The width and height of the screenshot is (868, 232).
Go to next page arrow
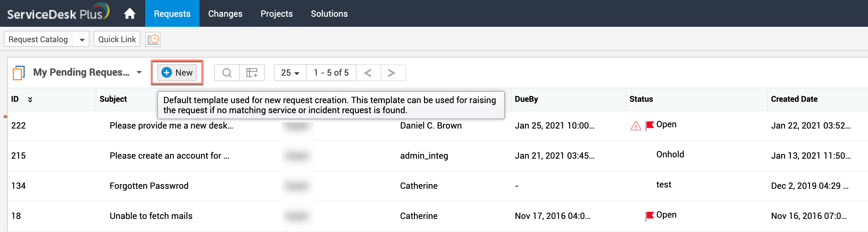click(x=391, y=73)
